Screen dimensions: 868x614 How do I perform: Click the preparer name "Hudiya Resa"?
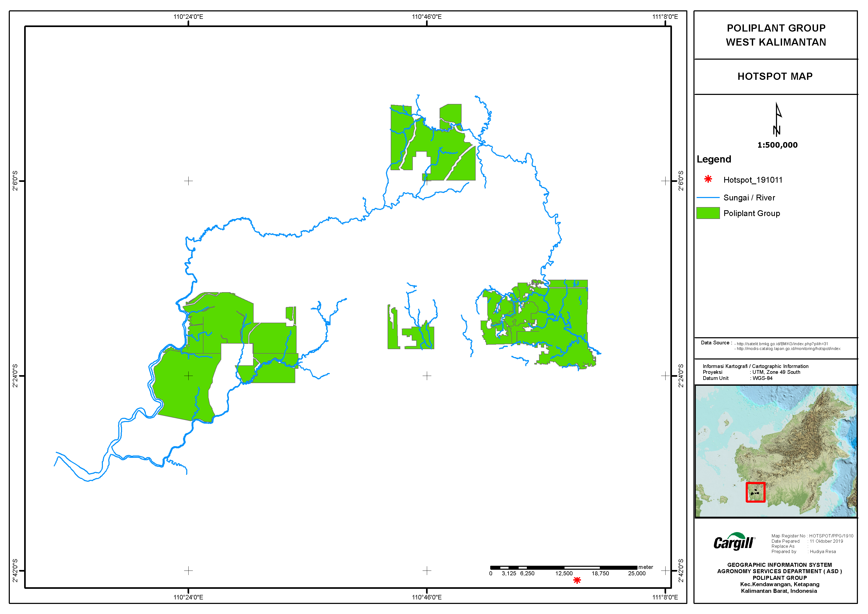823,552
